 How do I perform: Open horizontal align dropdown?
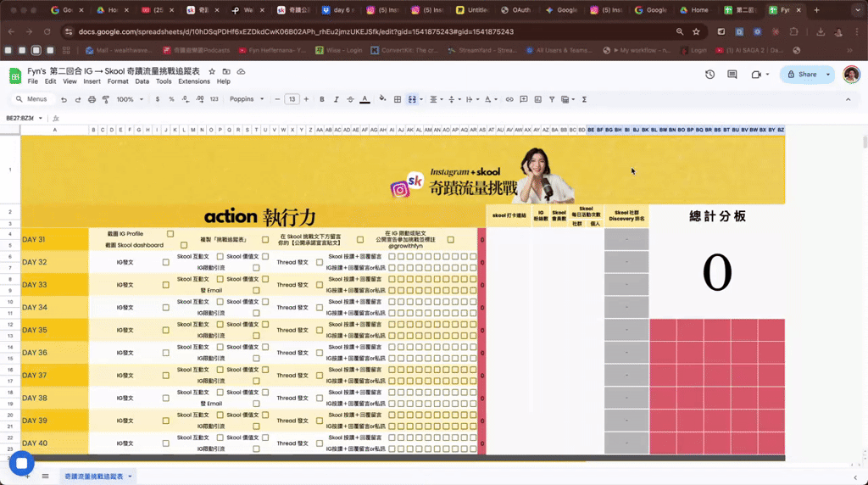coord(437,100)
